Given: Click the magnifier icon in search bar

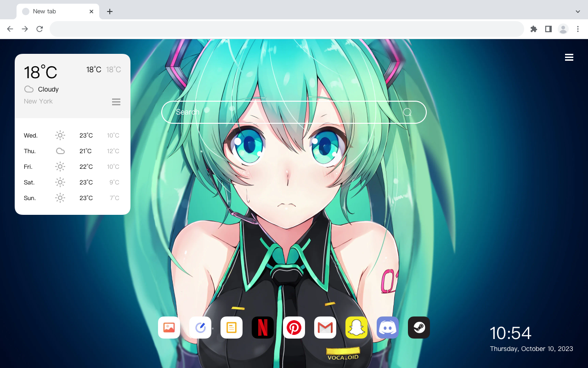Looking at the screenshot, I should point(407,112).
